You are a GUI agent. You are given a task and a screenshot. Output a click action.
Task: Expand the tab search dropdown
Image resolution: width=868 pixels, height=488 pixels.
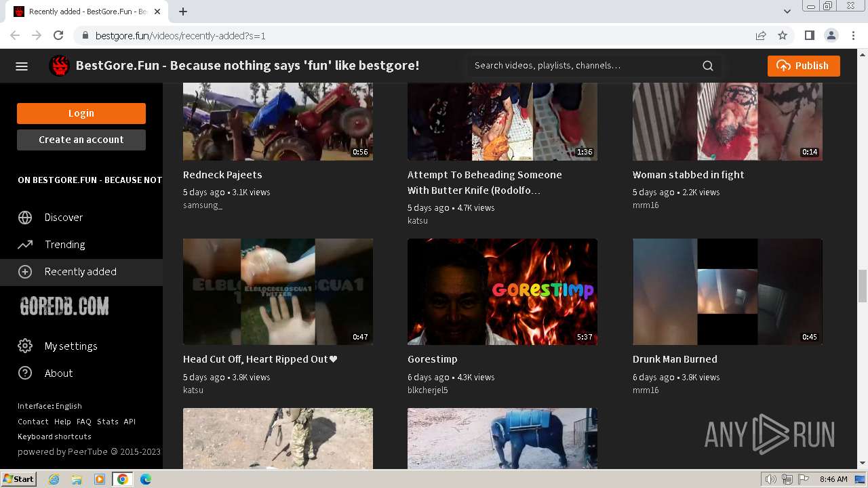click(787, 12)
